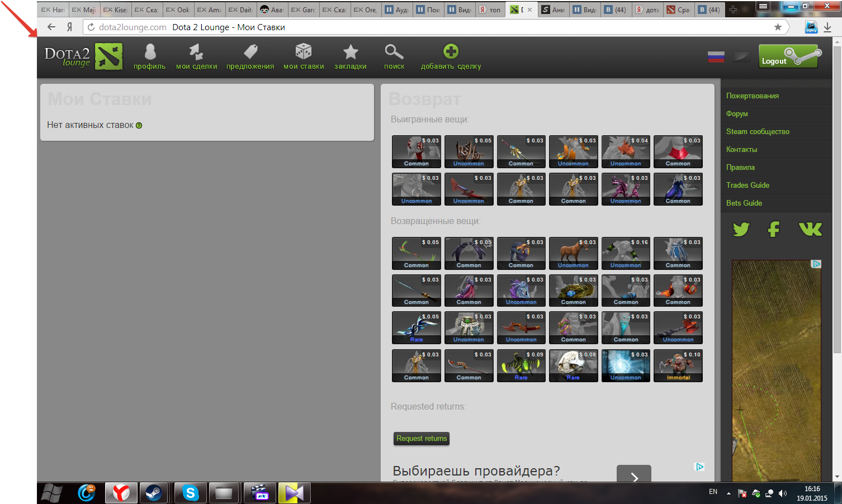Open Skype from the taskbar

[190, 493]
